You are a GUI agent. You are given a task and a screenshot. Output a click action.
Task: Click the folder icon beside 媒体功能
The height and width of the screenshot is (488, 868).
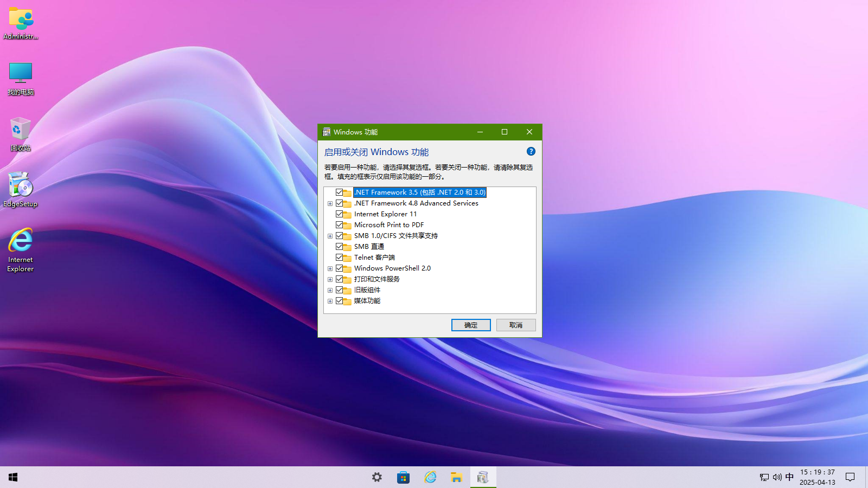coord(347,301)
